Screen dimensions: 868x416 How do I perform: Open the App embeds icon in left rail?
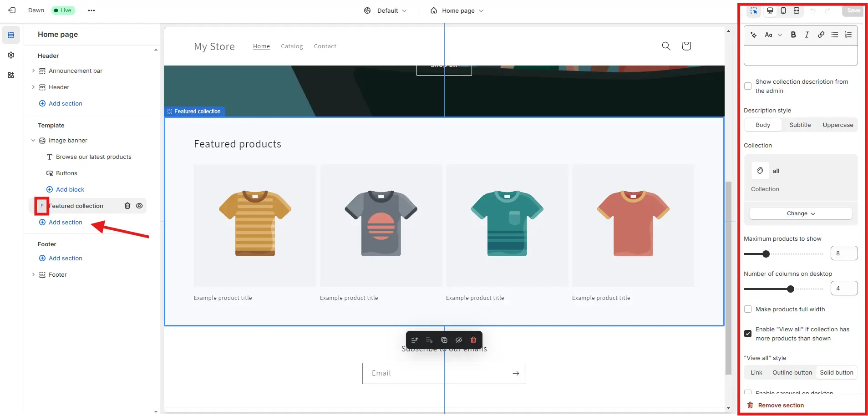click(x=11, y=75)
